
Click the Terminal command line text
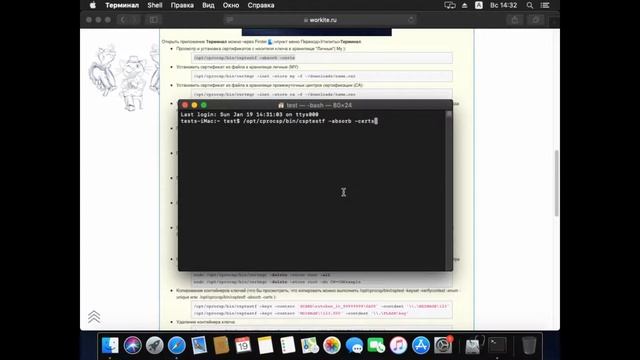(x=279, y=121)
